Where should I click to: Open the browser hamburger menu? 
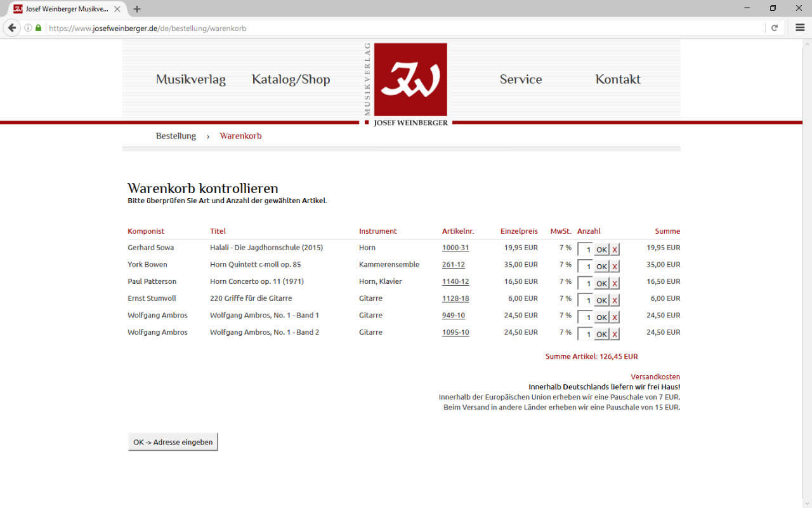click(800, 28)
